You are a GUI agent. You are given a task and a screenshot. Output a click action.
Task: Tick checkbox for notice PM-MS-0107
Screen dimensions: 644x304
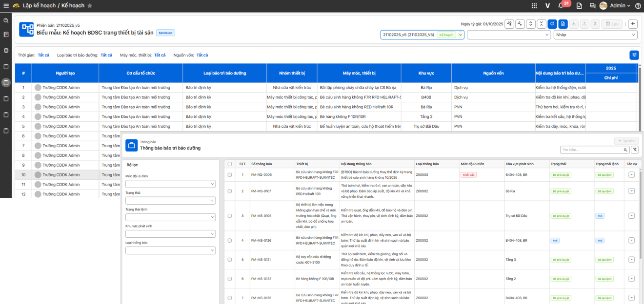click(x=230, y=191)
